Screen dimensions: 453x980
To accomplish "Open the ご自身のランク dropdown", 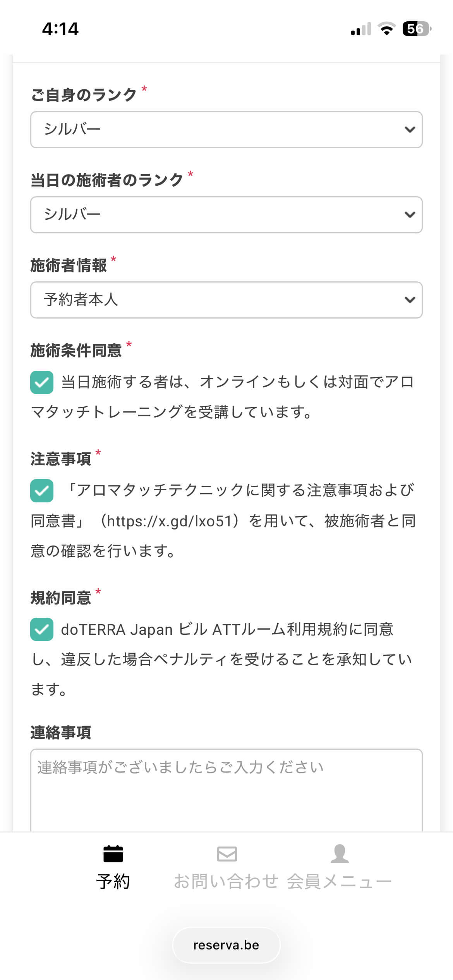I will pos(226,130).
